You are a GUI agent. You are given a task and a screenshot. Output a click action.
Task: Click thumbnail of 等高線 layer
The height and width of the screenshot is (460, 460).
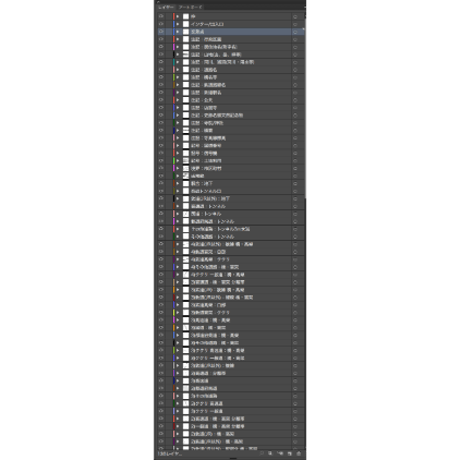click(186, 176)
